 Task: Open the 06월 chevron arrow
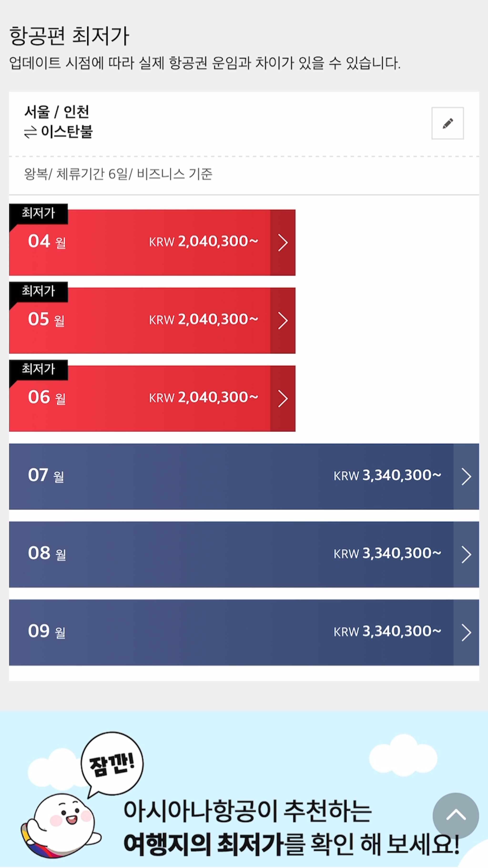click(283, 399)
